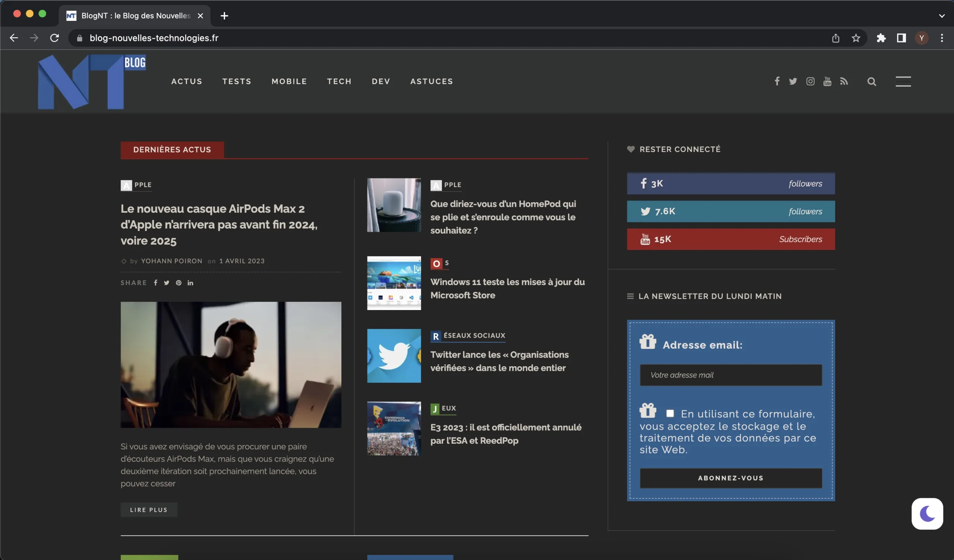Open the Chrome profile avatar Y
The image size is (954, 560).
point(922,38)
